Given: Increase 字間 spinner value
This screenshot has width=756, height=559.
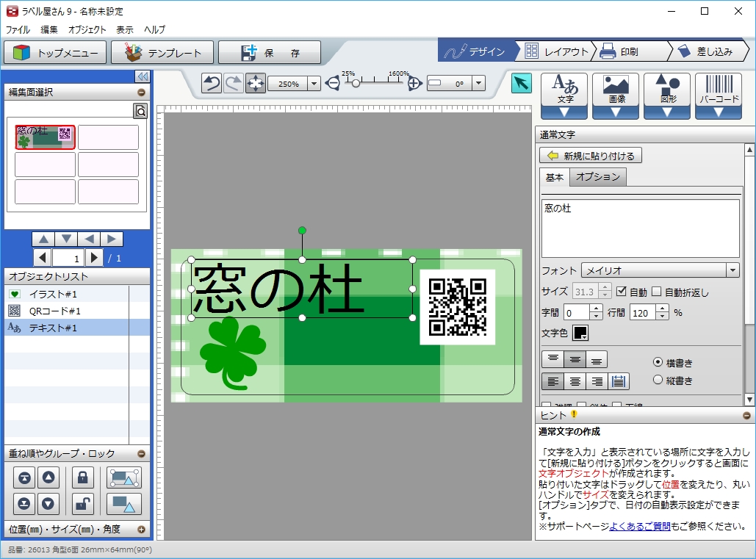Looking at the screenshot, I should pos(597,309).
